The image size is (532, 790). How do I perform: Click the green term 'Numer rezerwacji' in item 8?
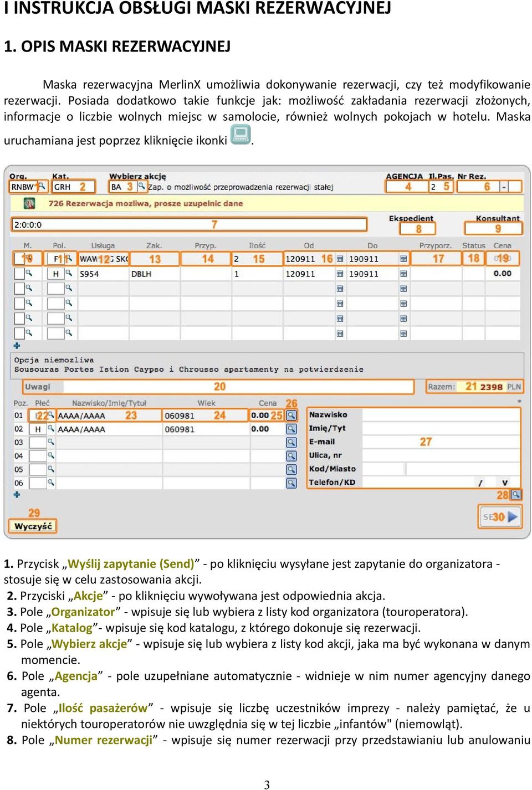(x=104, y=740)
